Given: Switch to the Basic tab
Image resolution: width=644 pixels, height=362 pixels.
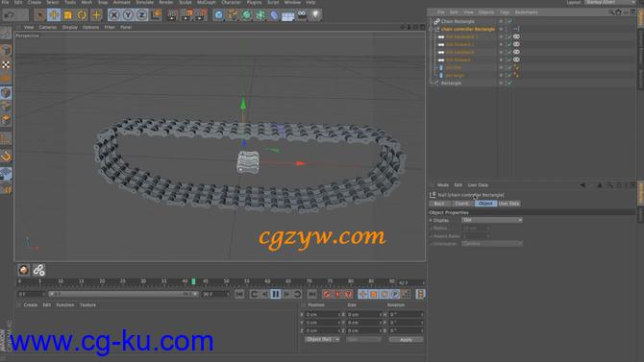Looking at the screenshot, I should (439, 204).
